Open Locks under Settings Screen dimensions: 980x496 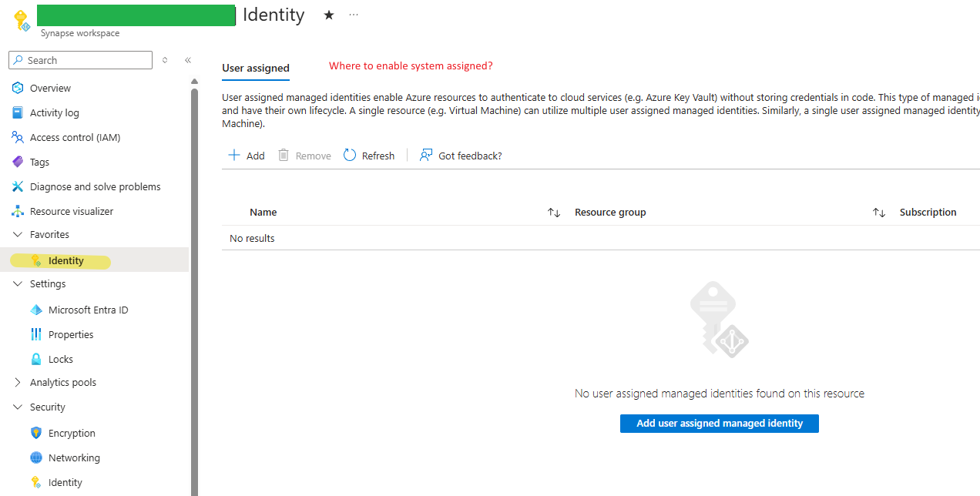[x=61, y=359]
